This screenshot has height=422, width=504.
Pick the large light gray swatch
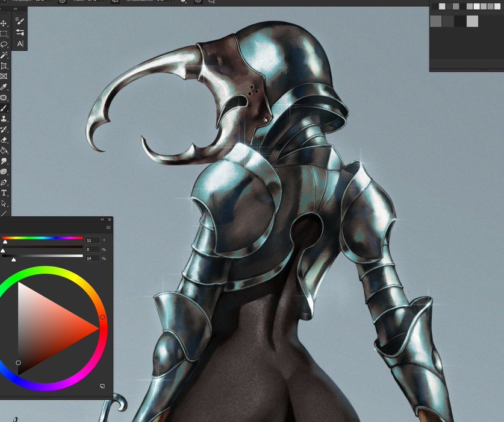pos(472,21)
